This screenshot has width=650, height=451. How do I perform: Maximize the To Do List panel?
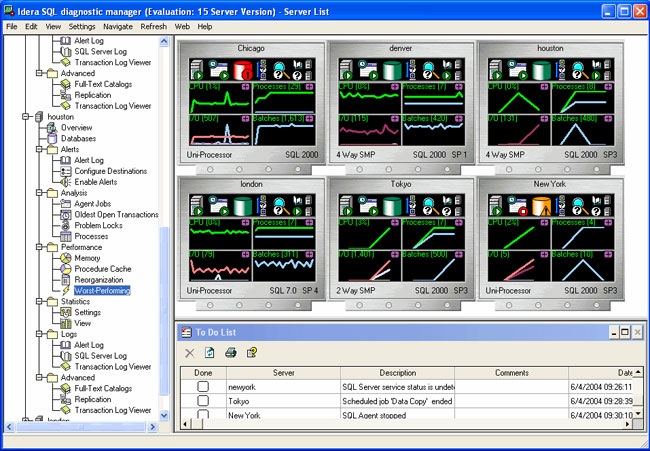625,332
